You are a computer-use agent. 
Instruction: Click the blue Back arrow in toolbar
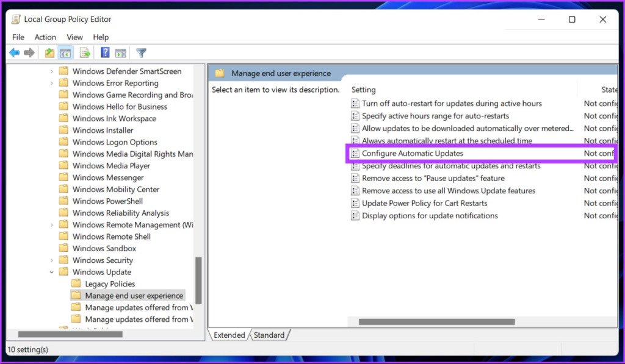[14, 53]
